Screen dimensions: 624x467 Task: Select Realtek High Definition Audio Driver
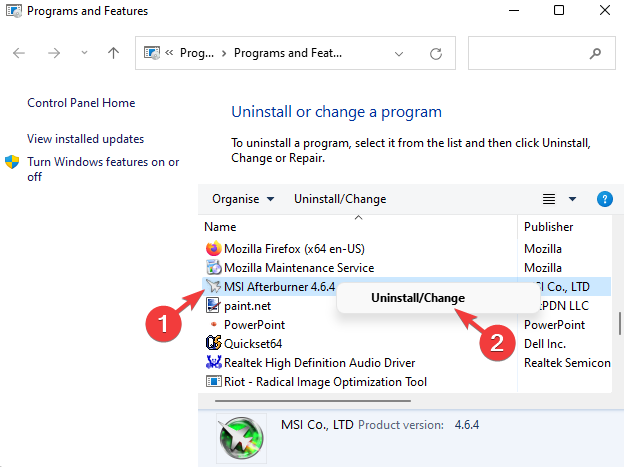click(320, 363)
